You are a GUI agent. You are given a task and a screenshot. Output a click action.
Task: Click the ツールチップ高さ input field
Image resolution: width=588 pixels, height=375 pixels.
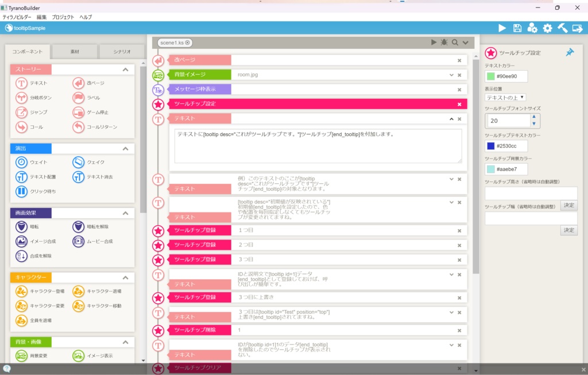(x=531, y=194)
